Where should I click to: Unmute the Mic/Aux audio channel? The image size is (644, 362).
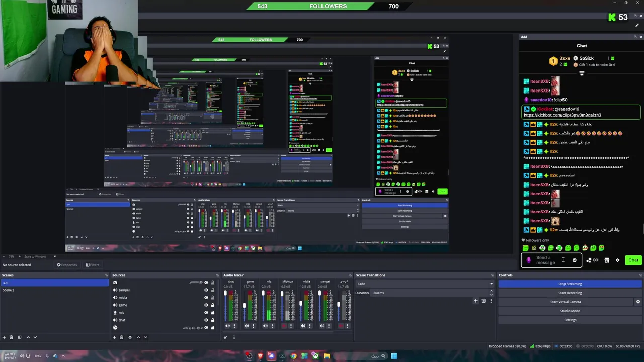(284, 326)
